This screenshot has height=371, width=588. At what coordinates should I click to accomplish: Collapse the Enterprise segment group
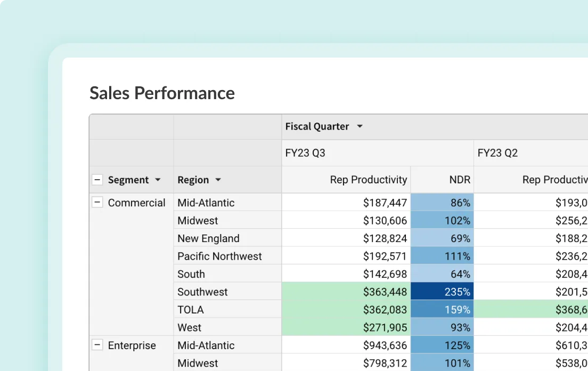(x=97, y=345)
